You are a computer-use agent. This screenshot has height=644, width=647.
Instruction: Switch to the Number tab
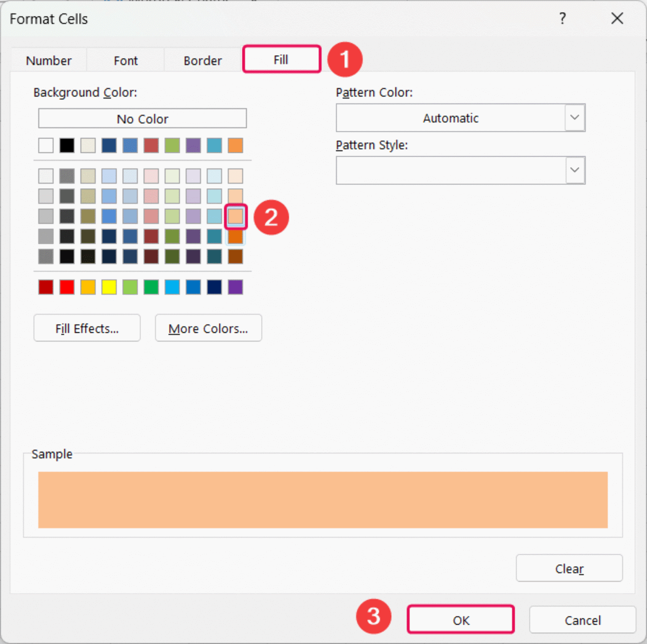pyautogui.click(x=48, y=60)
